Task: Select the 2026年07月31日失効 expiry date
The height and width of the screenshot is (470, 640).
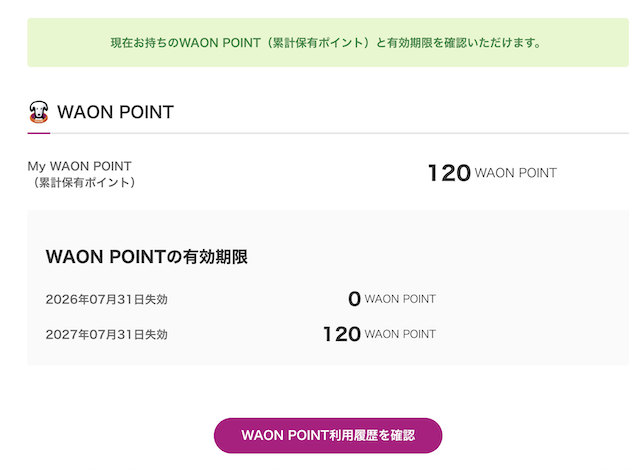Action: 107,299
